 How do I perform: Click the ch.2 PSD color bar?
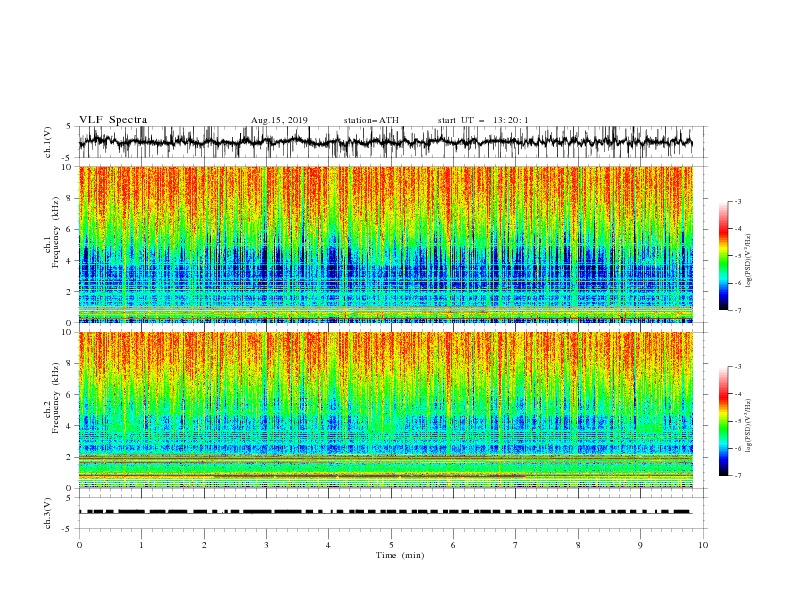click(x=724, y=421)
